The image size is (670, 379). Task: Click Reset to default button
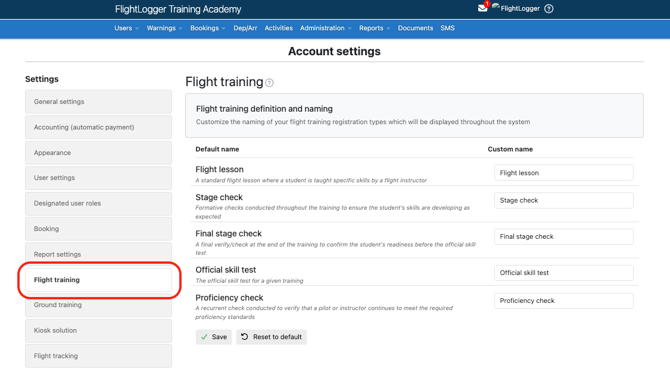[x=271, y=337]
